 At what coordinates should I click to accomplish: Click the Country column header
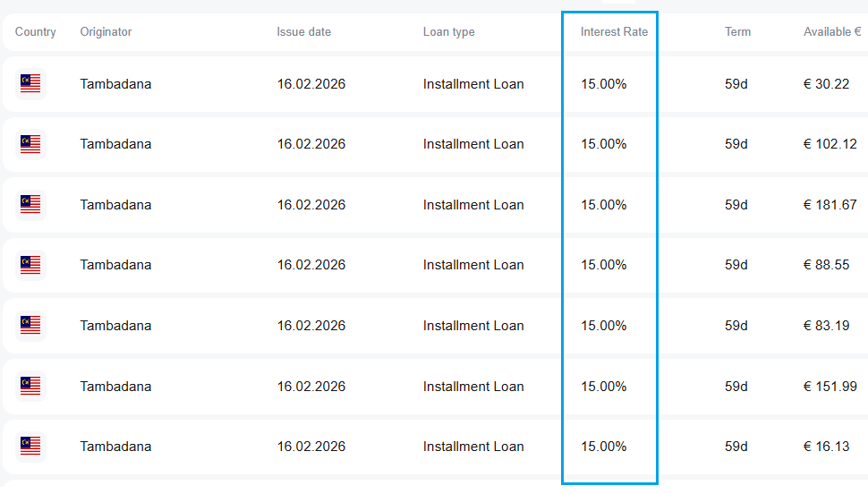(x=36, y=32)
